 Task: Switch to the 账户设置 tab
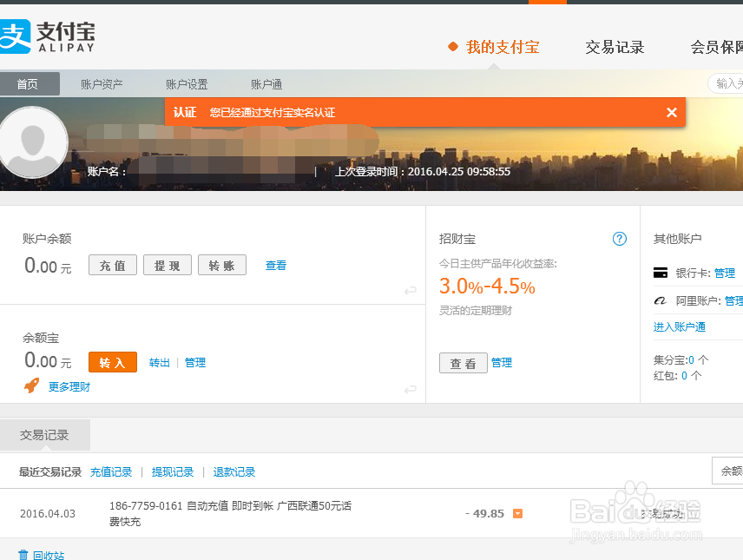coord(187,84)
